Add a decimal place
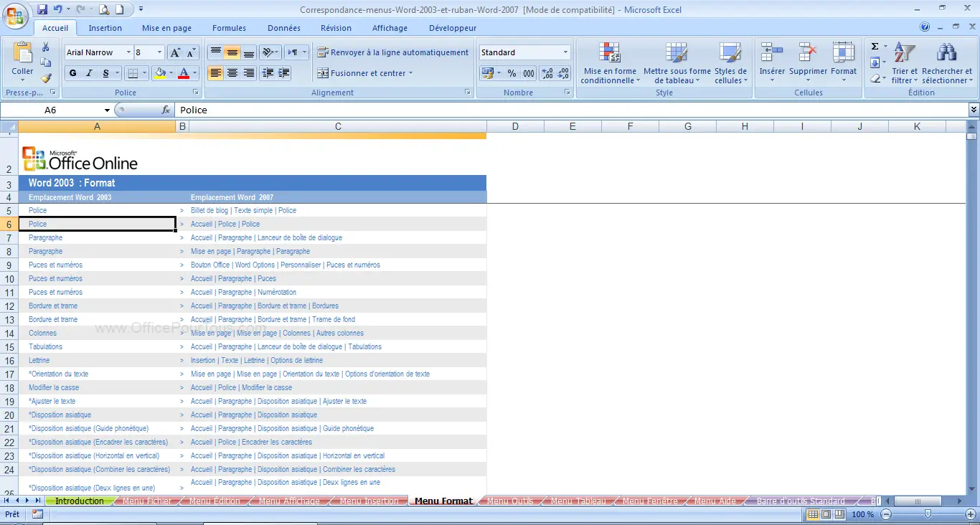The height and width of the screenshot is (525, 980). point(547,73)
